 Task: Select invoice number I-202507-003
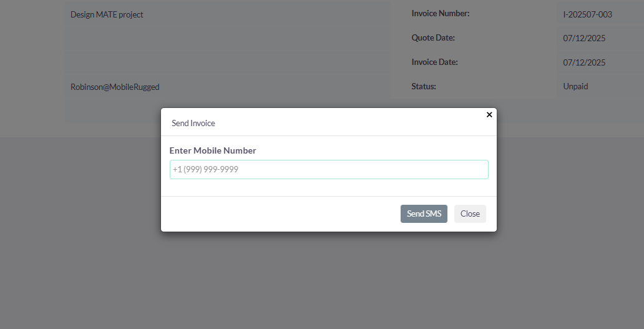[587, 14]
